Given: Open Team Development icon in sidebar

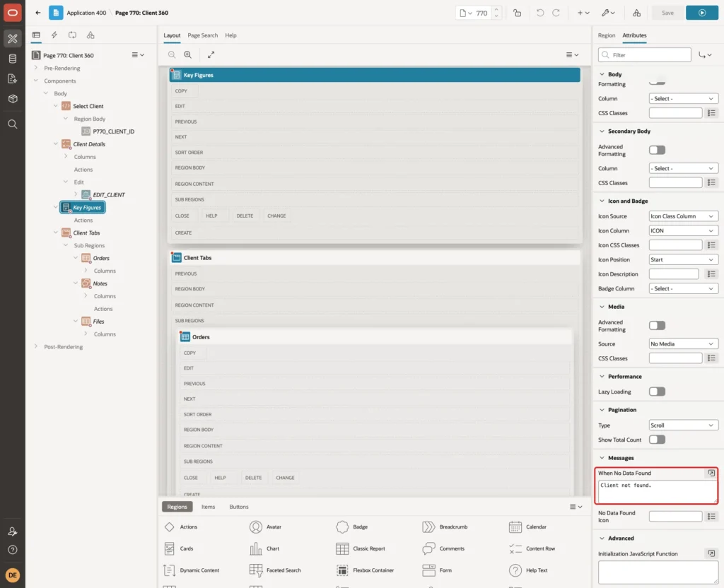Looking at the screenshot, I should click(x=13, y=79).
